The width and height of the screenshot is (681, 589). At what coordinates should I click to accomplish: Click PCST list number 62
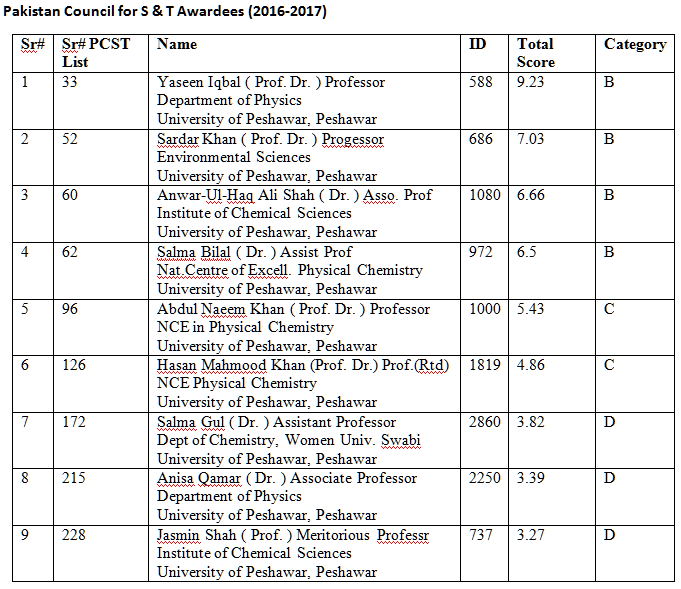click(x=69, y=251)
